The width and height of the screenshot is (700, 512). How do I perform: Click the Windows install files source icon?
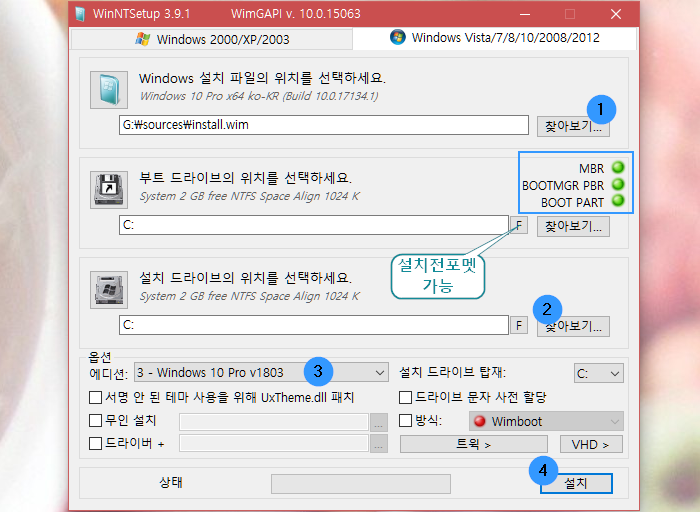[109, 90]
